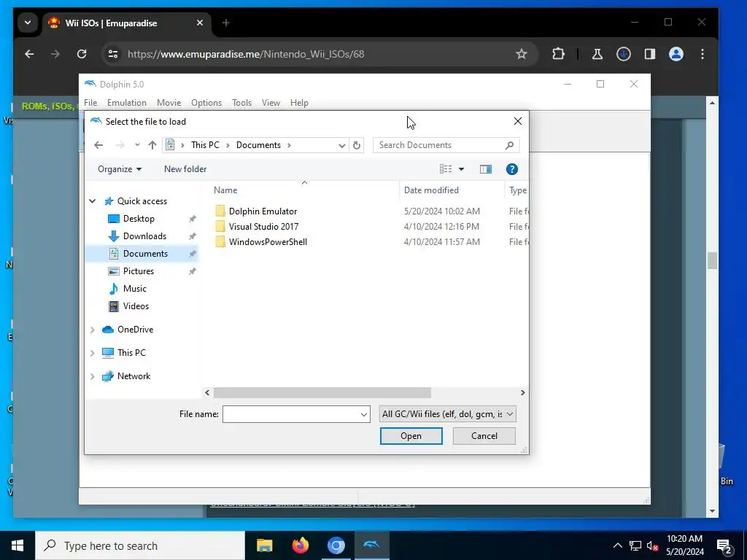Click taskbar search box
Image resolution: width=747 pixels, height=560 pixels.
(x=140, y=545)
